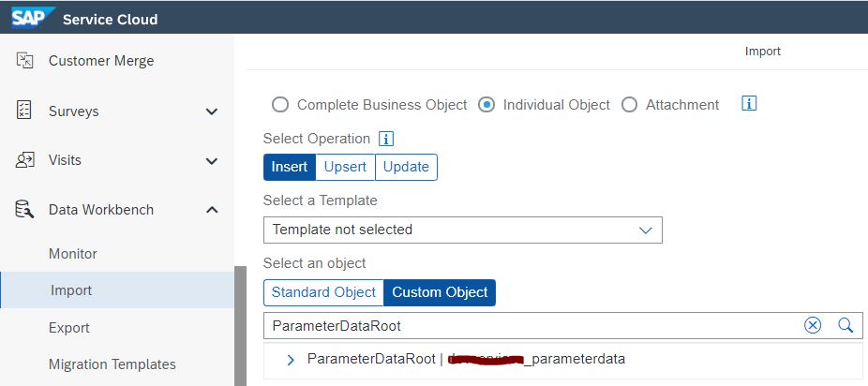Choose the Upsert operation button
The width and height of the screenshot is (868, 386).
click(346, 167)
